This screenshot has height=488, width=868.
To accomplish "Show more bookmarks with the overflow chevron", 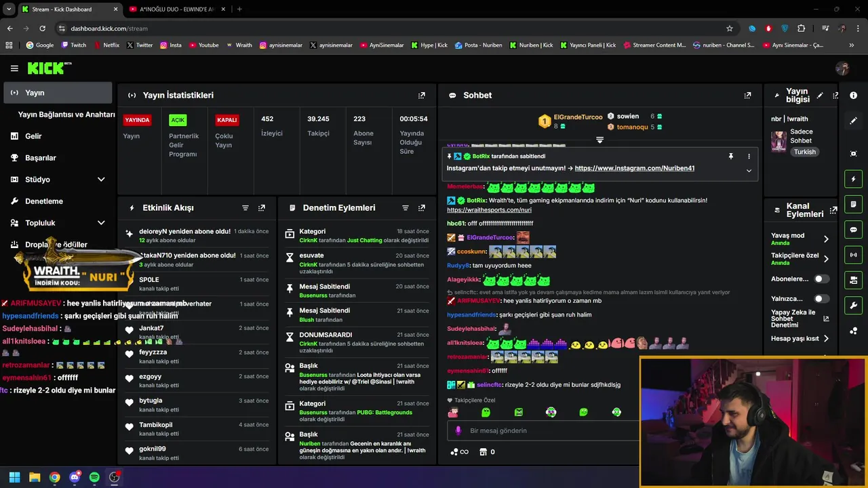I will click(851, 45).
